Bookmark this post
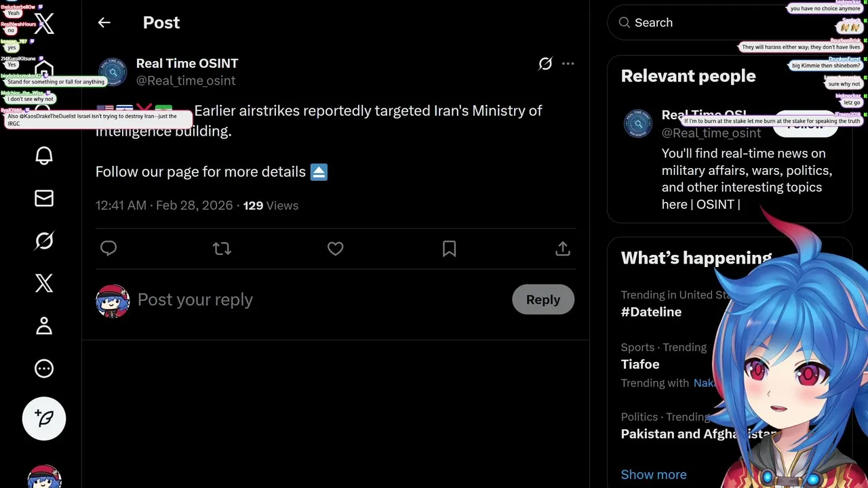Image resolution: width=868 pixels, height=488 pixels. point(449,249)
